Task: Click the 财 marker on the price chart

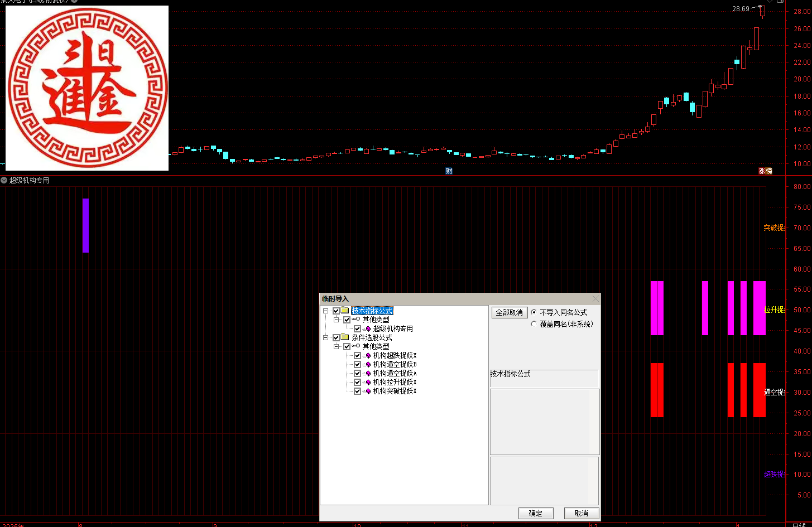Action: tap(449, 171)
